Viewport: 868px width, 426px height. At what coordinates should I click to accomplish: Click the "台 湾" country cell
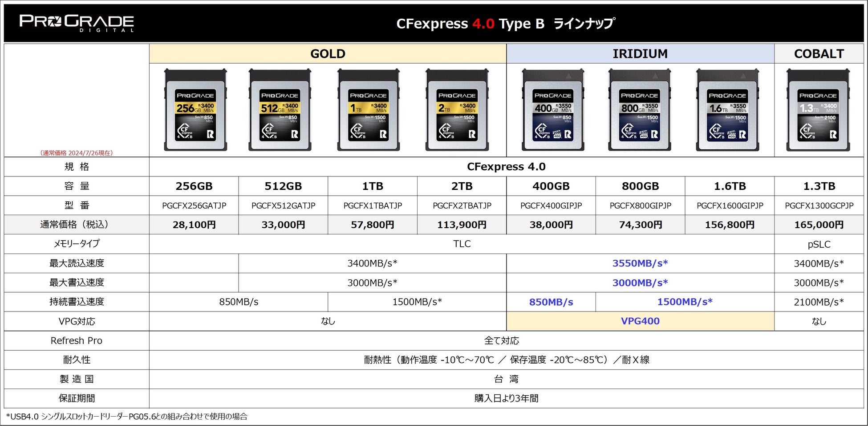(506, 379)
